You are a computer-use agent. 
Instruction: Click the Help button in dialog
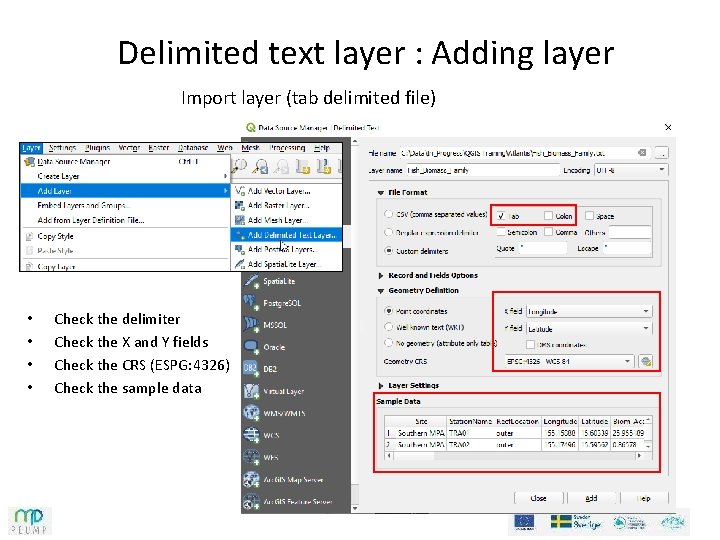click(x=644, y=498)
